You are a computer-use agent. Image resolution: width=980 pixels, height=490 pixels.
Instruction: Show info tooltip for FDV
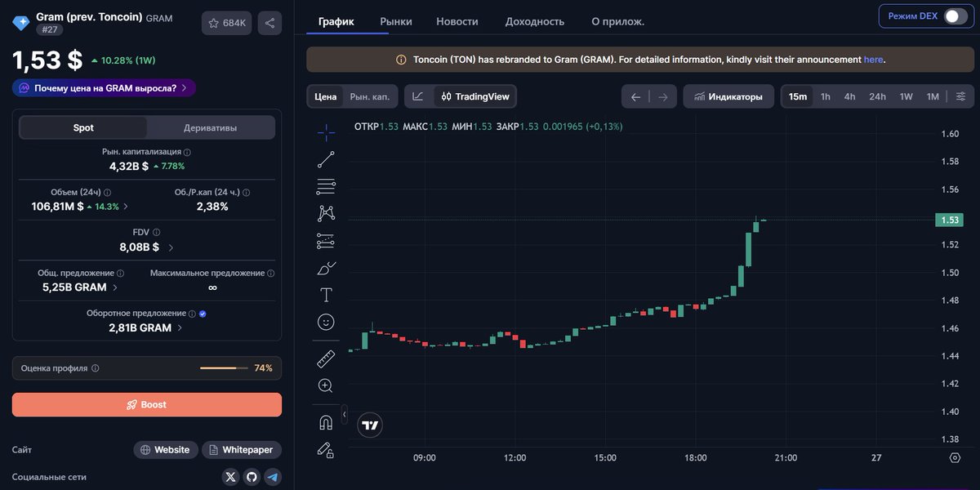point(157,233)
